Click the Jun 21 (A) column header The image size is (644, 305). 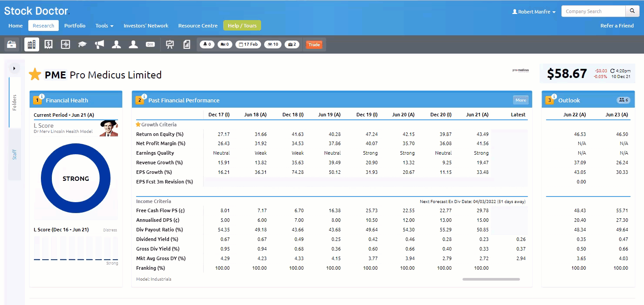coord(477,115)
